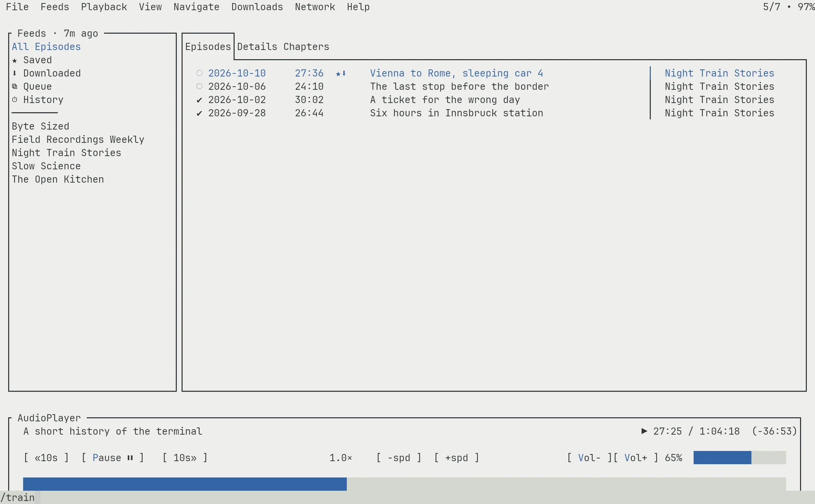Open the Saved episodes list with star icon
Screen dimensions: 815x504
(32, 60)
